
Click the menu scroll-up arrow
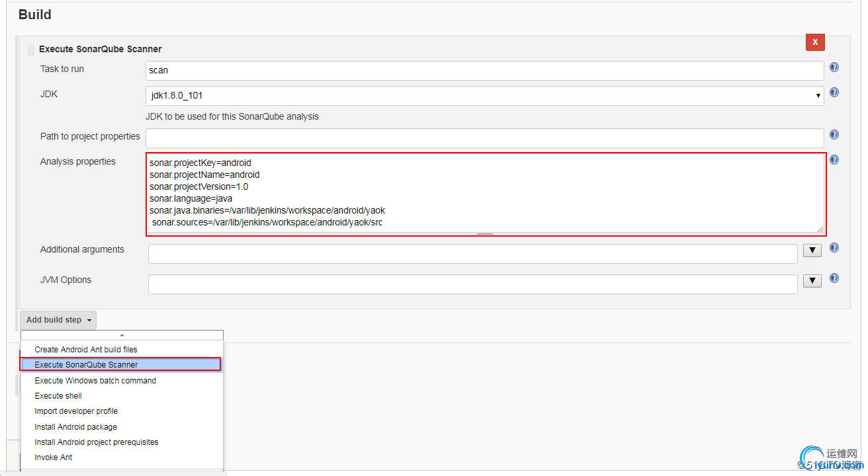[122, 335]
